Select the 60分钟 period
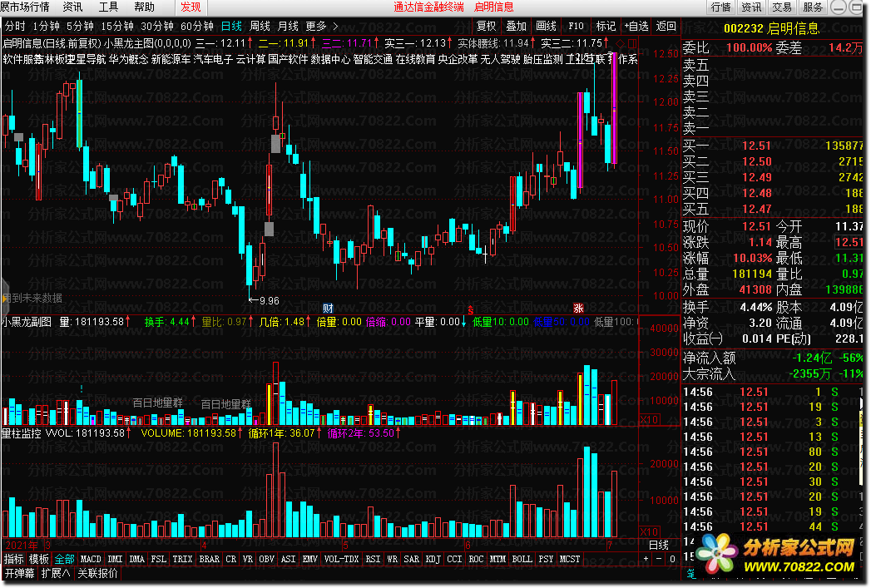Image resolution: width=871 pixels, height=588 pixels. click(197, 26)
